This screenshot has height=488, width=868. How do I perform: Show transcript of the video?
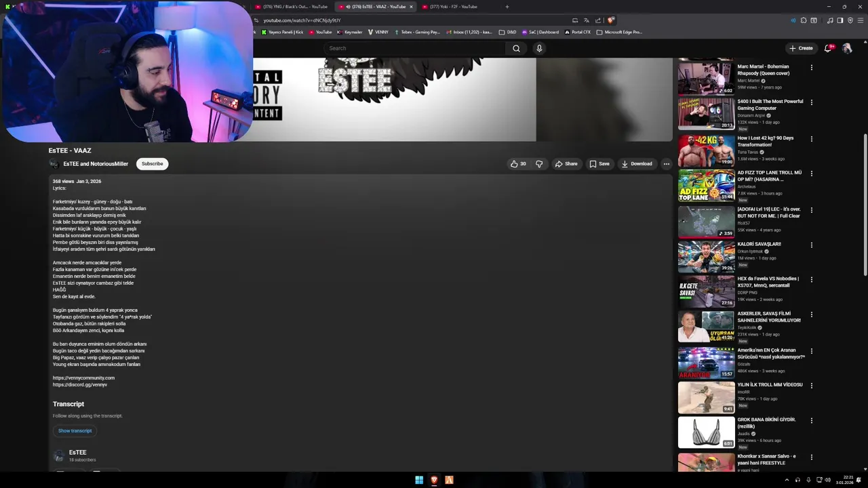click(75, 430)
